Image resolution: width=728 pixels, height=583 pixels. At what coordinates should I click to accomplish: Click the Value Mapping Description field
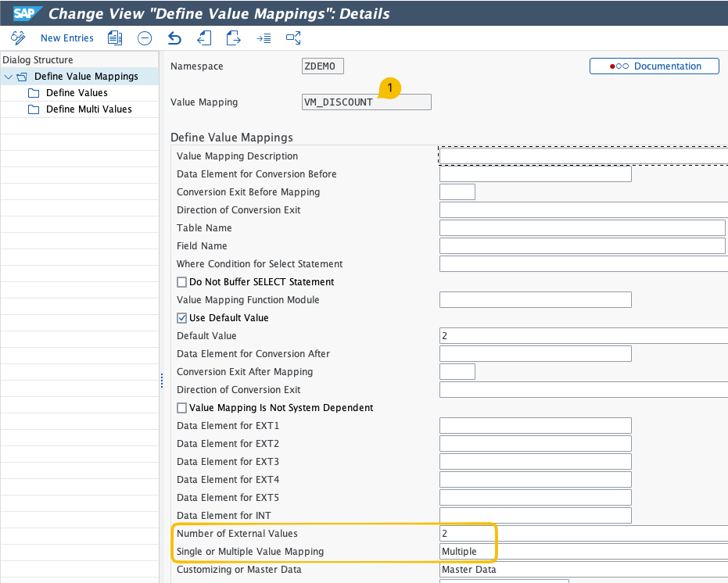[x=583, y=156]
